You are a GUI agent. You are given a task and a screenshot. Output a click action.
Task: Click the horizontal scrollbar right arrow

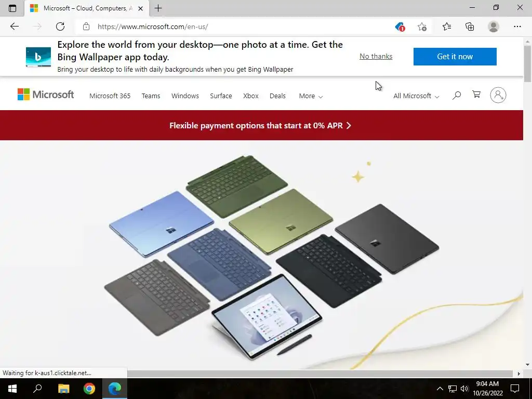[x=518, y=374]
